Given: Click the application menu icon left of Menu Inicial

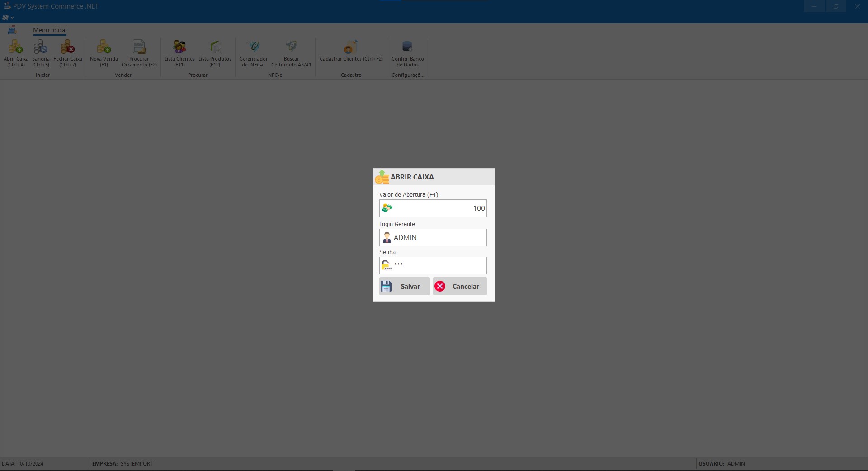Looking at the screenshot, I should (x=12, y=30).
